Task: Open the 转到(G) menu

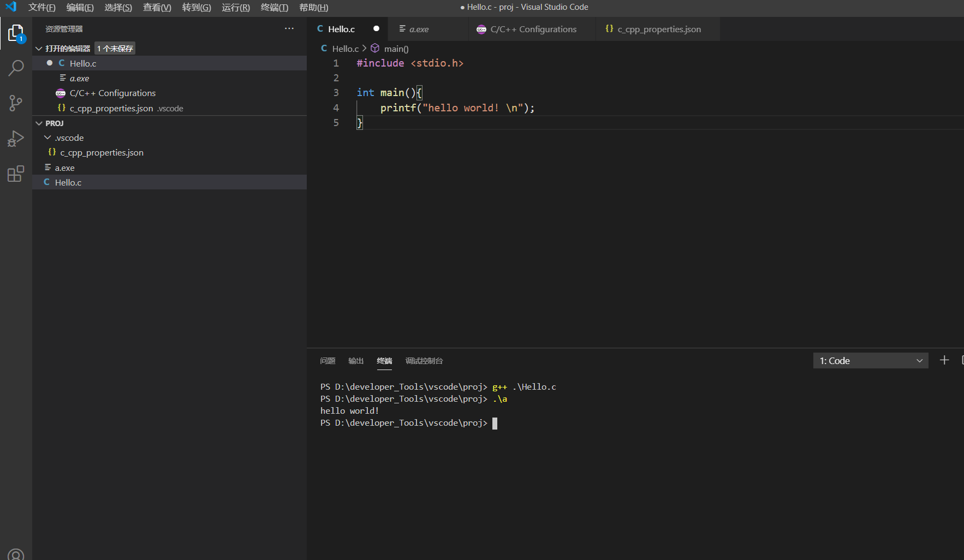Action: click(x=197, y=7)
